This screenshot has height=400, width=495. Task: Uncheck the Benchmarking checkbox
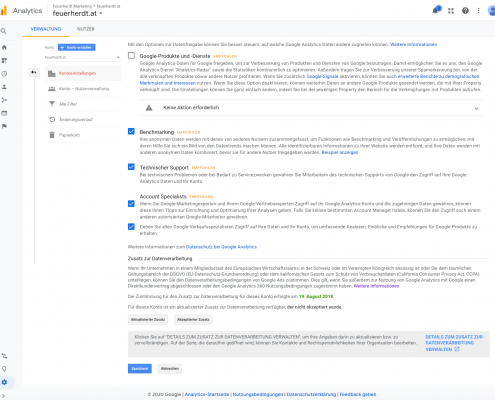tap(131, 131)
